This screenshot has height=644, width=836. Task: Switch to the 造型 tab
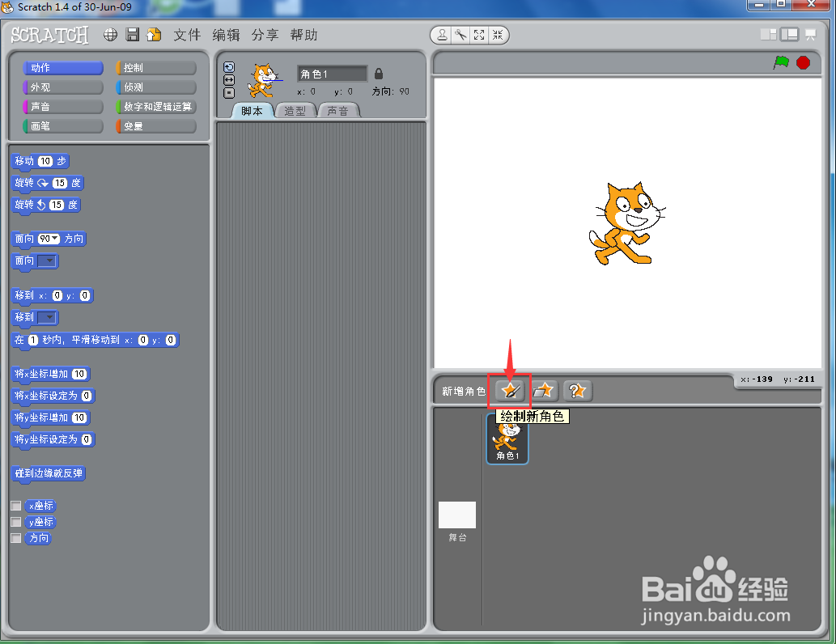[x=295, y=111]
